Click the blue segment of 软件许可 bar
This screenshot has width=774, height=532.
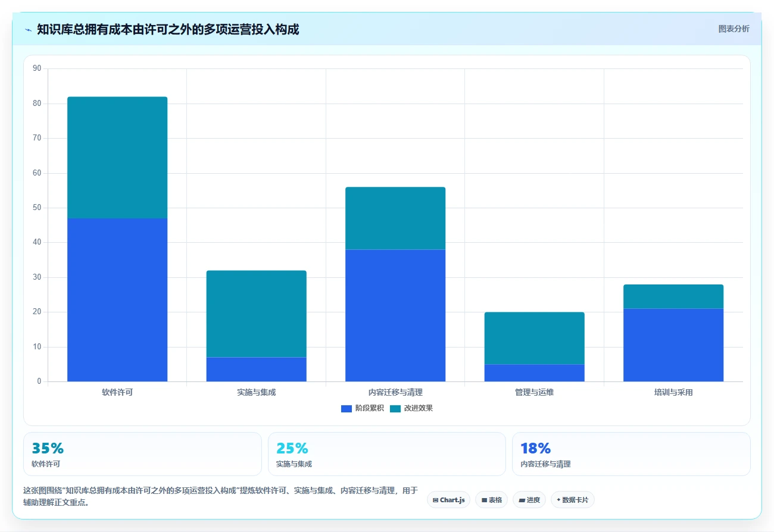click(117, 300)
